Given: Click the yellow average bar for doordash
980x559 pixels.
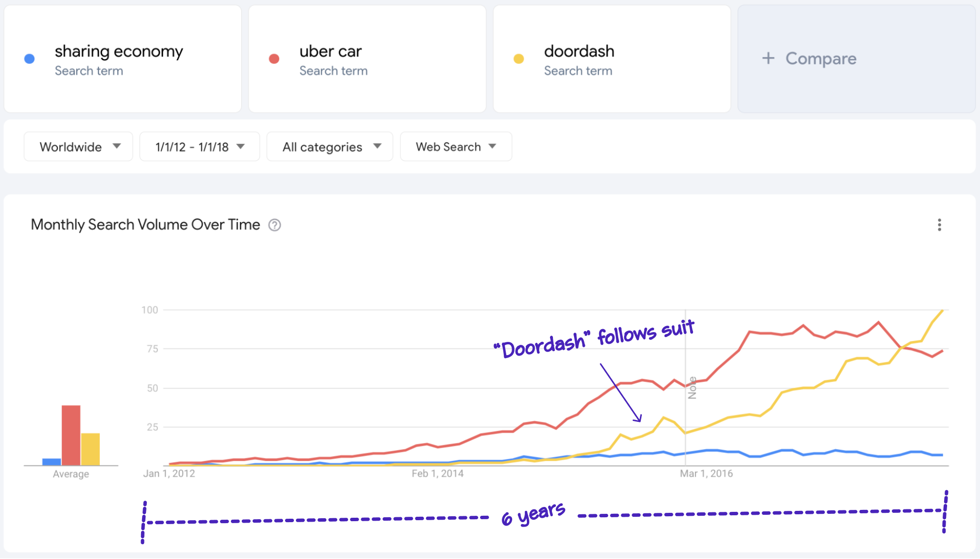Looking at the screenshot, I should 90,449.
